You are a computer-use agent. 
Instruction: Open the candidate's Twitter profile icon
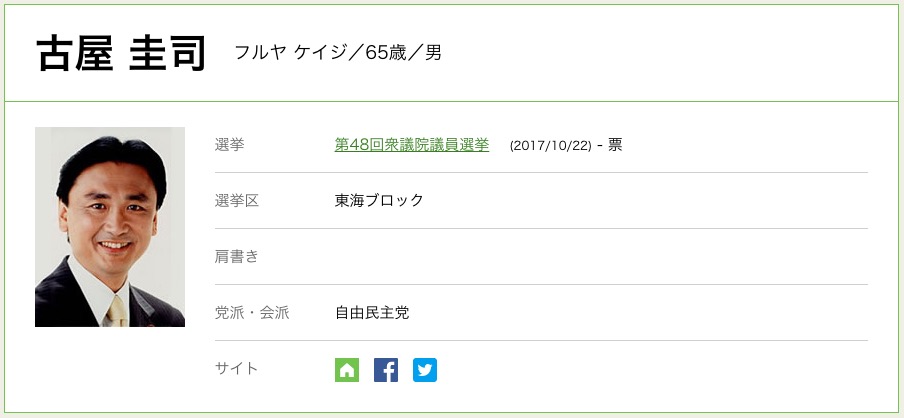pos(425,370)
